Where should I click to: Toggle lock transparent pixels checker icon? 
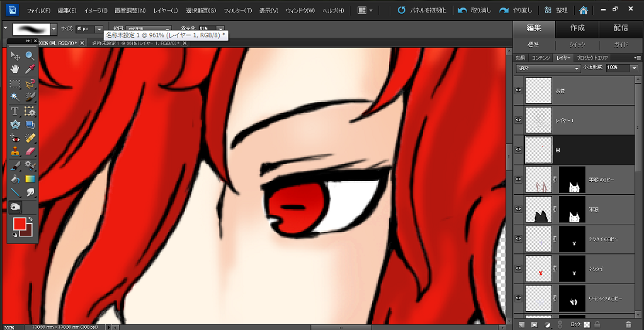(x=587, y=324)
